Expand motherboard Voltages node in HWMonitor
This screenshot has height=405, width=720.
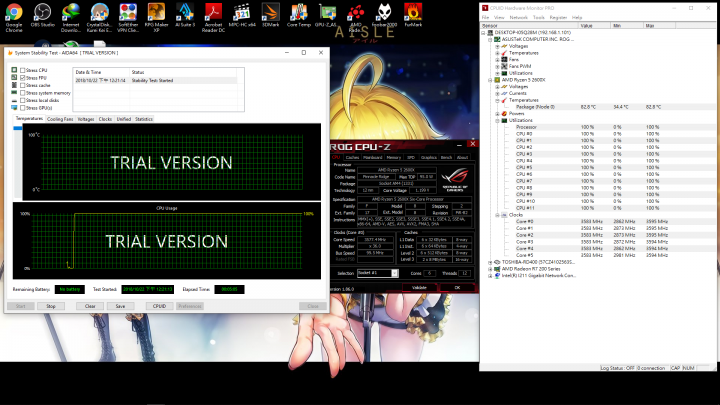(497, 46)
